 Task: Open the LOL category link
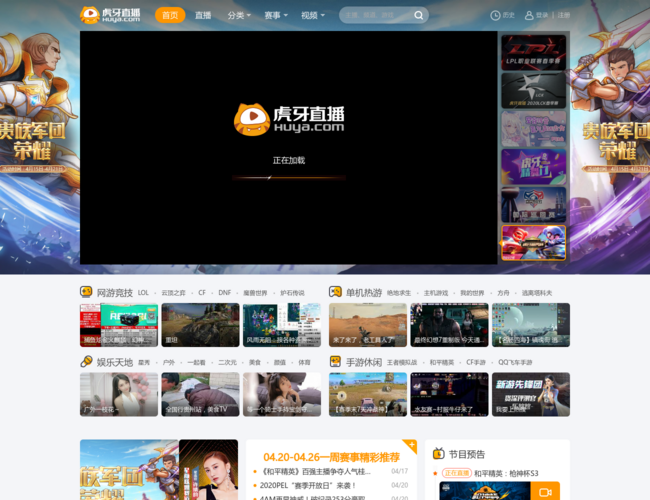coord(143,293)
